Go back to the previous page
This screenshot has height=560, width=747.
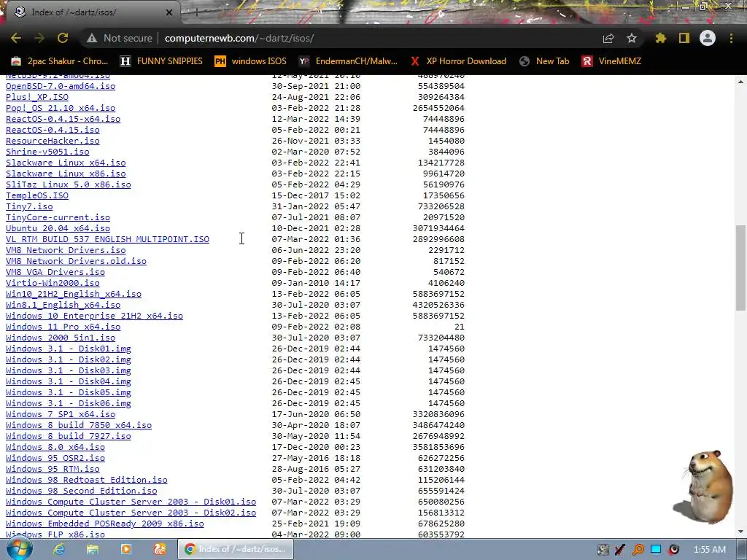click(16, 38)
